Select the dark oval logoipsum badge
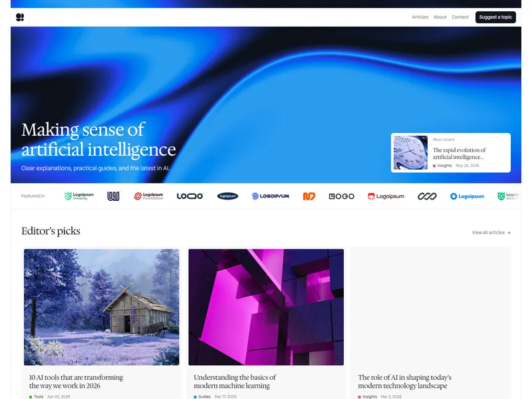The height and width of the screenshot is (399, 532). tap(227, 196)
